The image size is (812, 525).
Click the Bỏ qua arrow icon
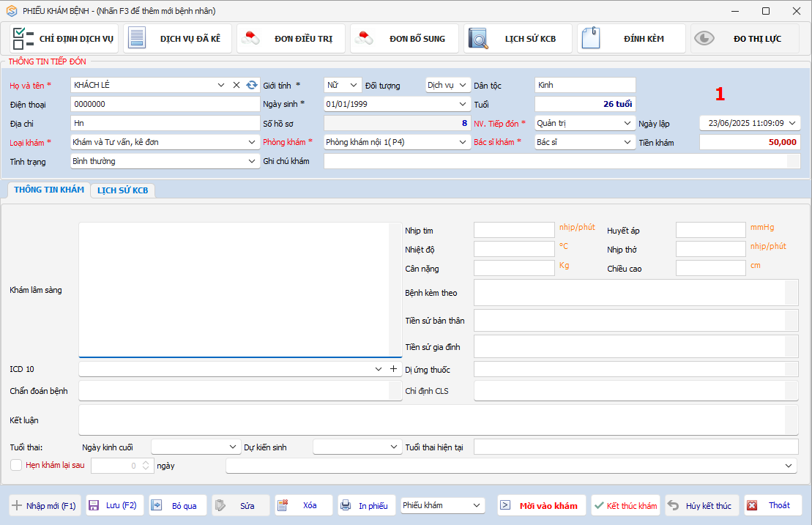[x=157, y=505]
